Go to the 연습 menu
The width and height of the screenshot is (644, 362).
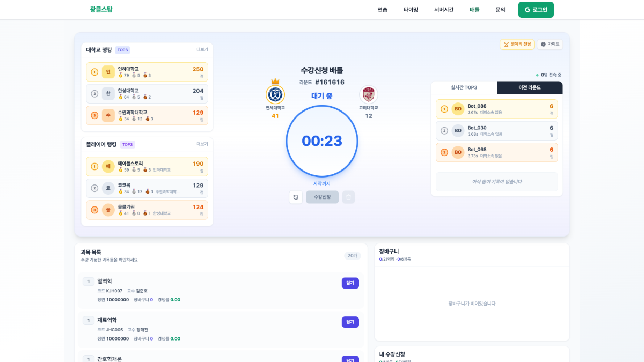(382, 10)
